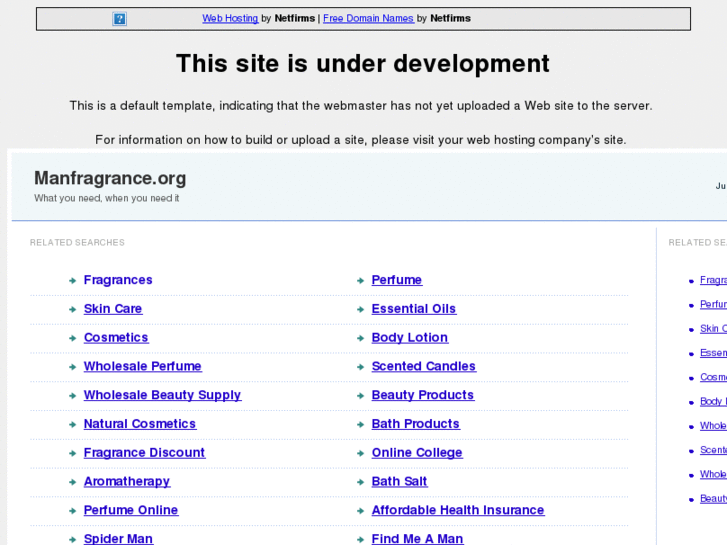Click the arrow icon beside Wholesale Perfume

(72, 367)
